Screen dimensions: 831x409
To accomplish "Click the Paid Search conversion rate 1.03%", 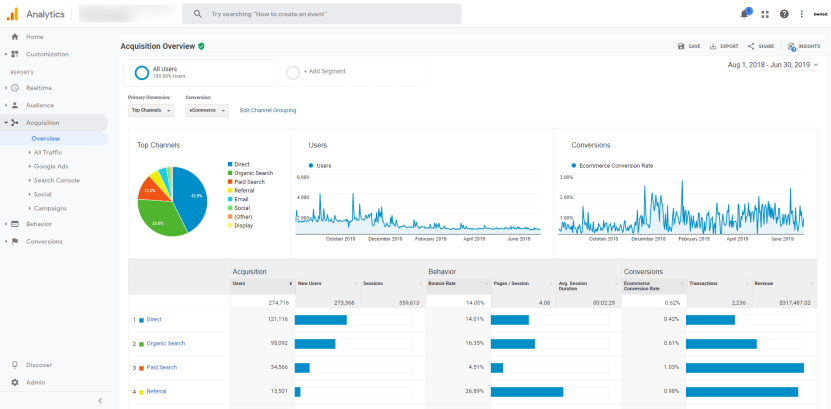I will click(x=671, y=368).
